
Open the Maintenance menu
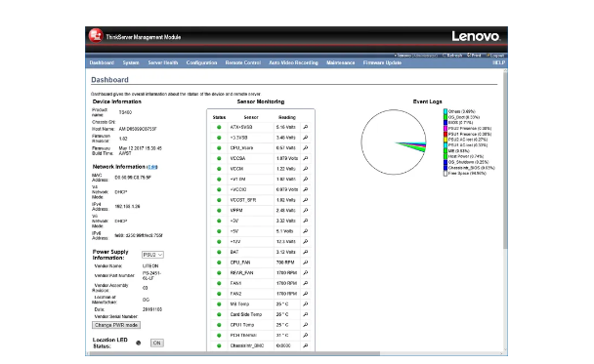(x=341, y=62)
